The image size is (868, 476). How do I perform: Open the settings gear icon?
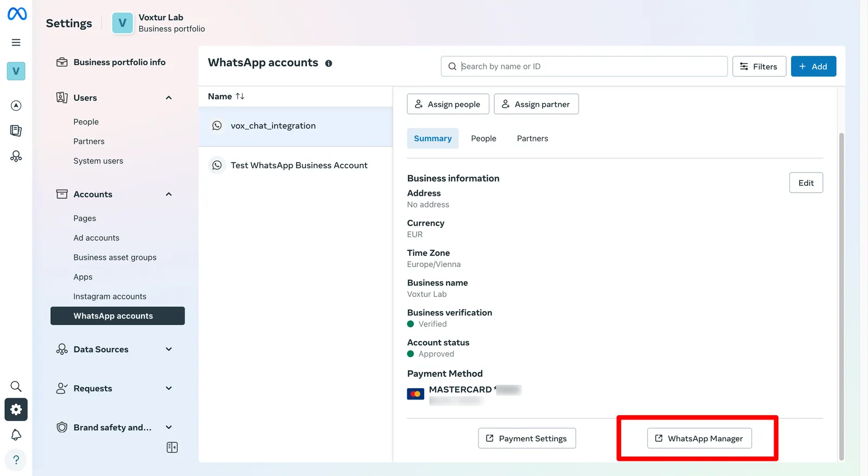(x=16, y=410)
